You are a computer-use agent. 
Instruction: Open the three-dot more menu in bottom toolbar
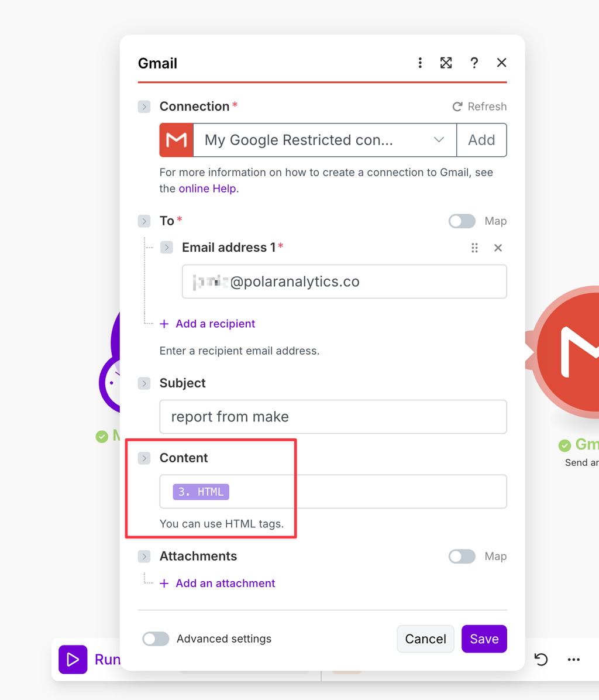click(x=574, y=660)
